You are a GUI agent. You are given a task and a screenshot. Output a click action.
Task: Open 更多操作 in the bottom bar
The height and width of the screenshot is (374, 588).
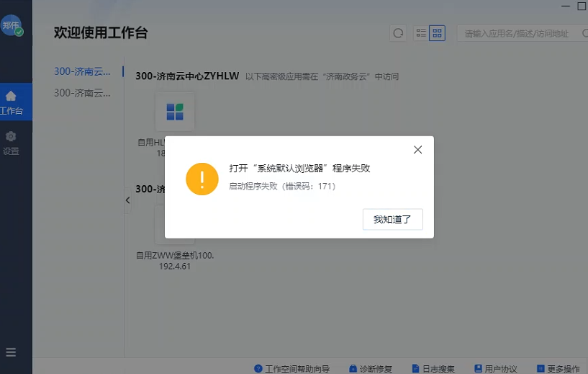[558, 369]
